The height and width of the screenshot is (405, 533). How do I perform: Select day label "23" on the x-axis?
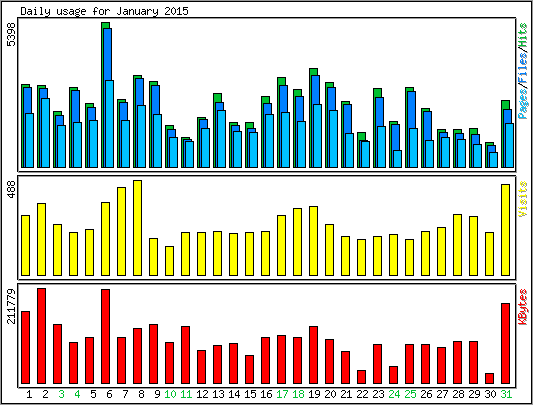(x=378, y=394)
